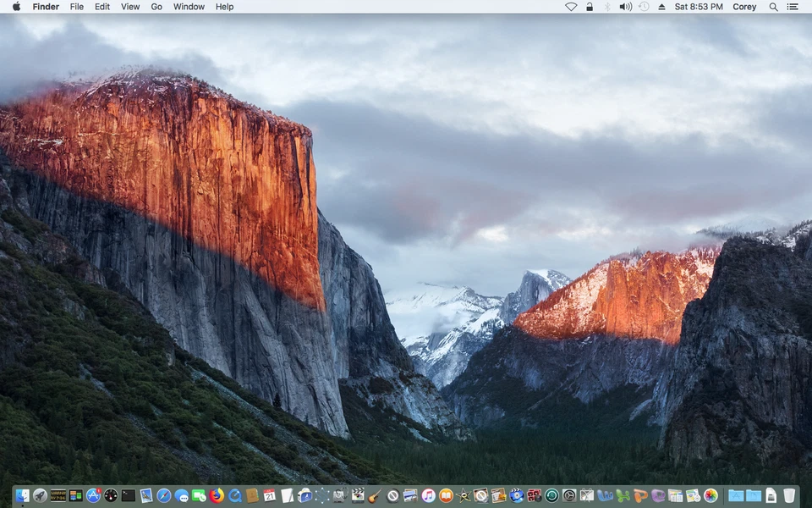
Task: Open the Apple menu
Action: click(15, 7)
